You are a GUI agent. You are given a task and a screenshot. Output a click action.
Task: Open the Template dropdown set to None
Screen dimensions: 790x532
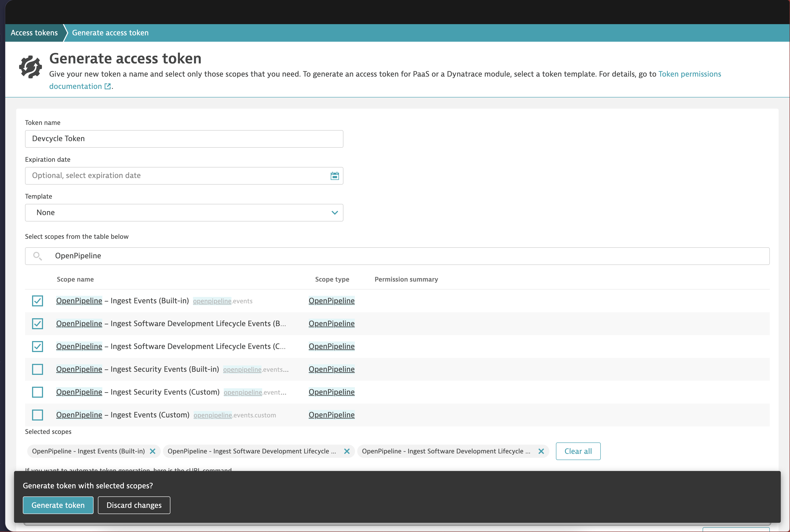tap(184, 212)
